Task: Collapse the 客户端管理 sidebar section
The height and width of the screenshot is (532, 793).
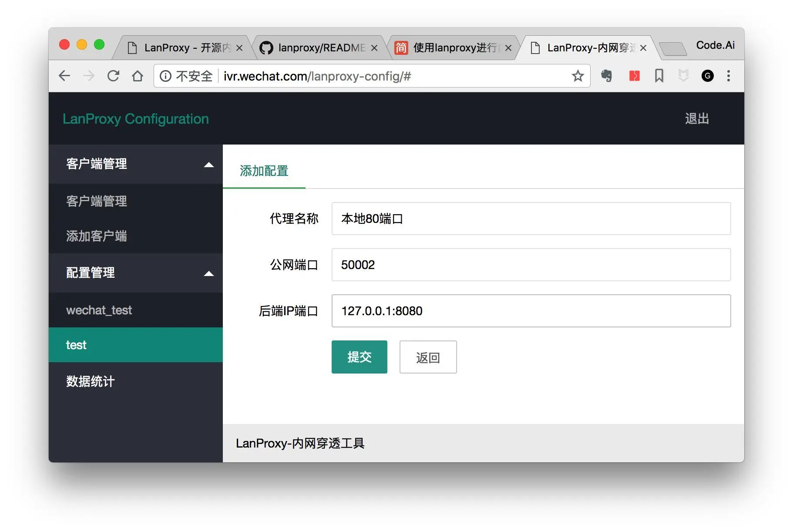Action: click(208, 165)
